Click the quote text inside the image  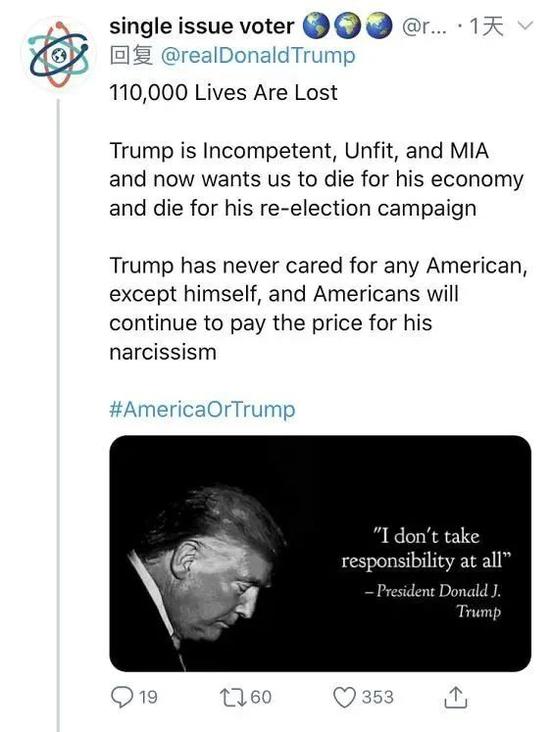[x=426, y=549]
